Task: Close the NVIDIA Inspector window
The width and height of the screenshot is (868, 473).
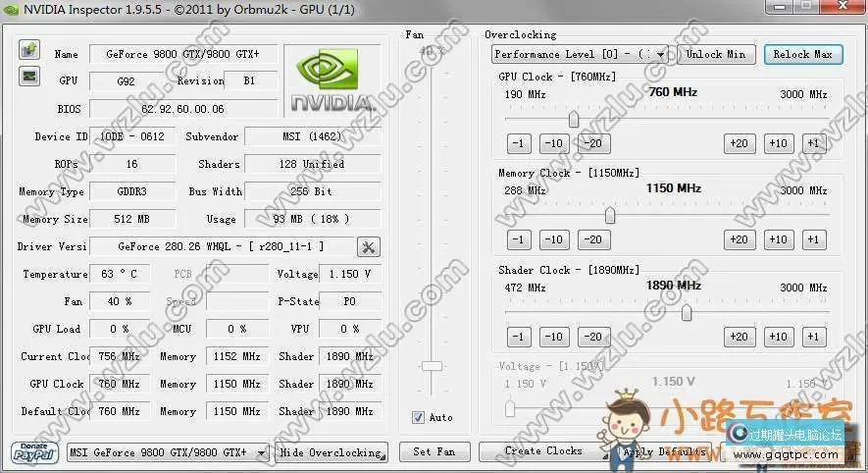Action: pos(843,6)
